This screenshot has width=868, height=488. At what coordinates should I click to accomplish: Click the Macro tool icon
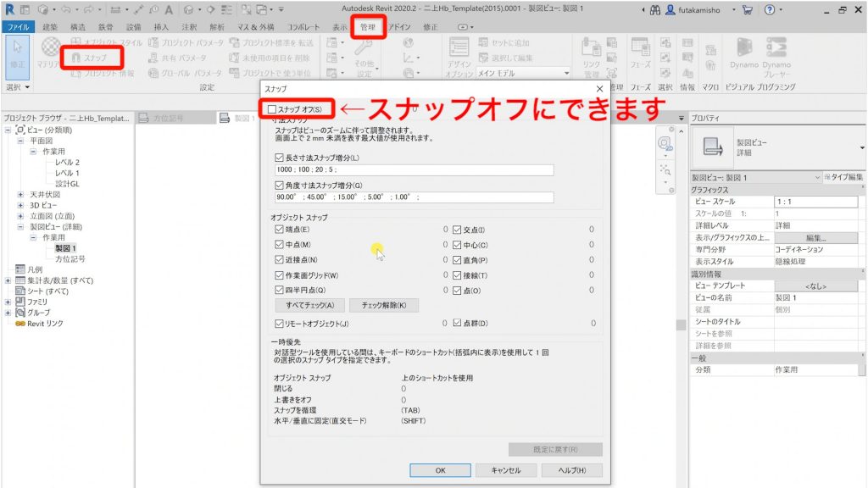711,50
